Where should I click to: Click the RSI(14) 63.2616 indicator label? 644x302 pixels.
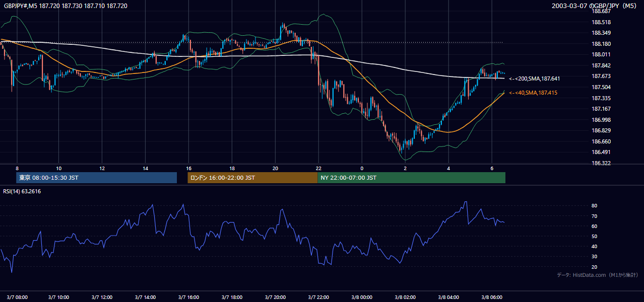tap(22, 191)
